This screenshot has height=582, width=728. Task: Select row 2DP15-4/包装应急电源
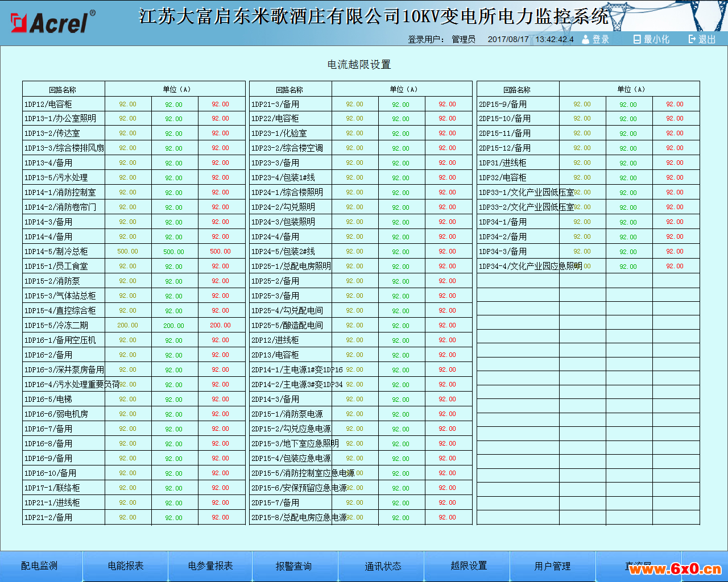click(361, 459)
